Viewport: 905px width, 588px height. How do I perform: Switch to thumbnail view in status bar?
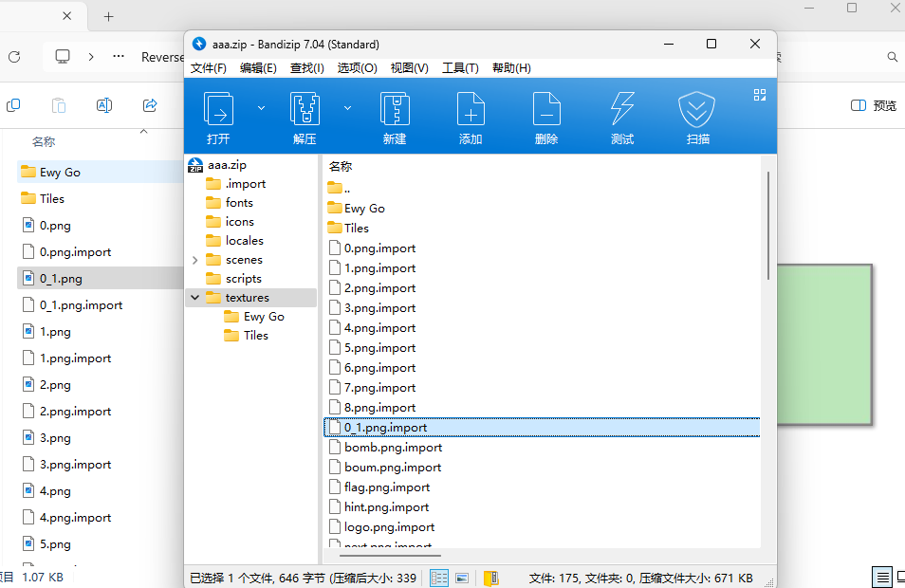click(x=462, y=578)
